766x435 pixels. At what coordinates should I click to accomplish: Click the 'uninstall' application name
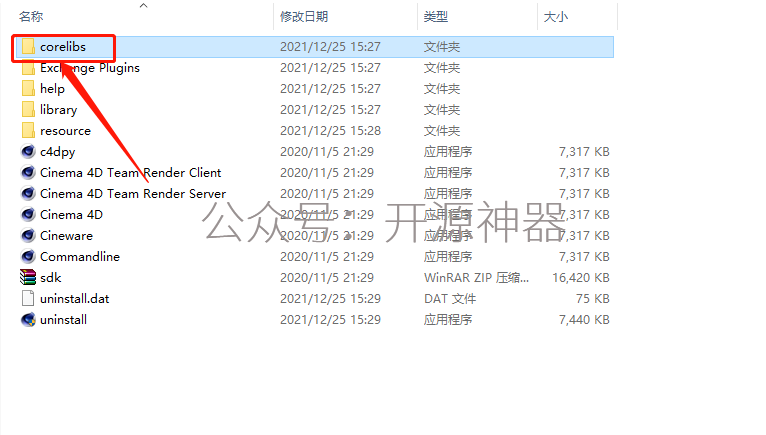pos(64,320)
